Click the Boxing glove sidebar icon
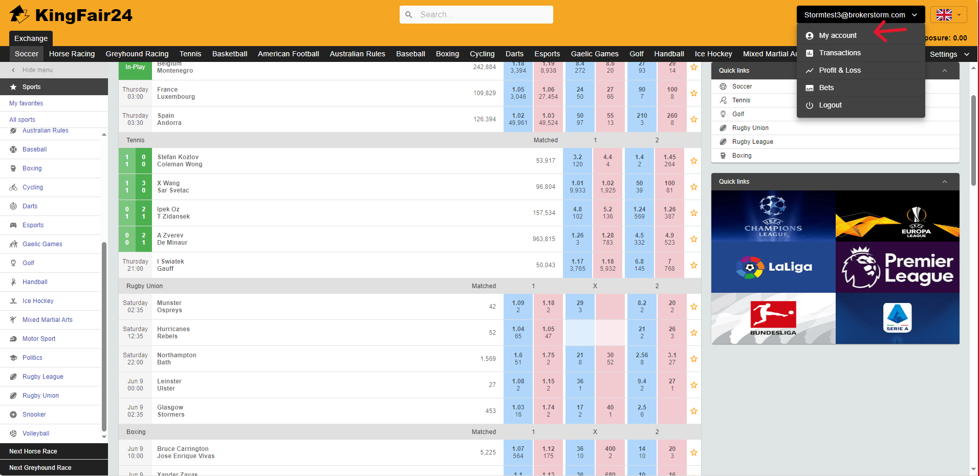The image size is (980, 476). click(13, 168)
